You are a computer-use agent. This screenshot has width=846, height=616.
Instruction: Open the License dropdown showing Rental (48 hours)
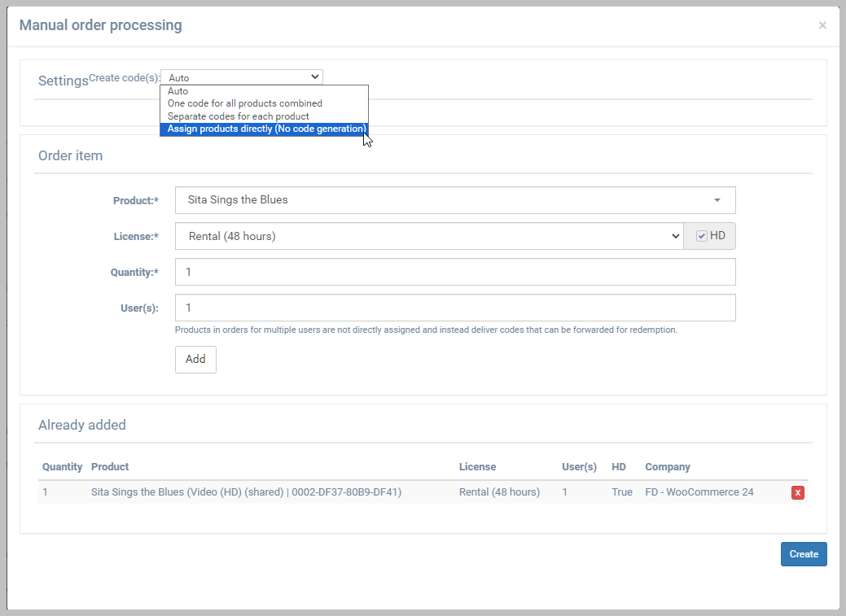(428, 236)
